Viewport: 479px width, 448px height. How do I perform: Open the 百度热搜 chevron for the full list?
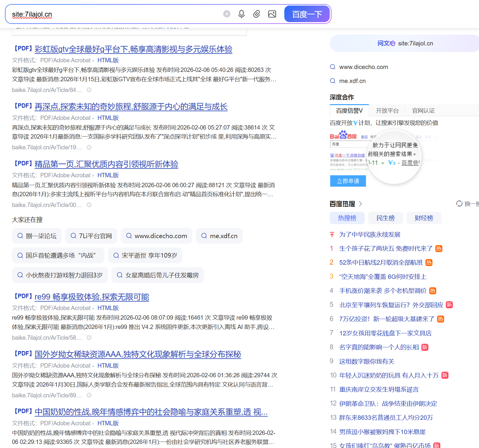(361, 204)
